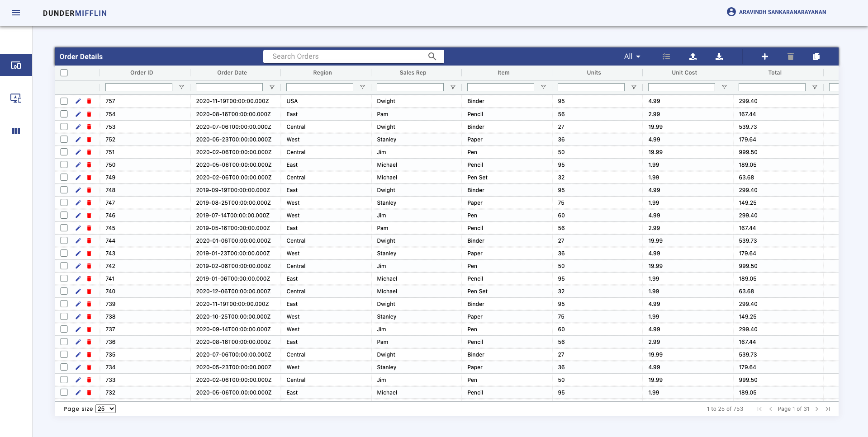The width and height of the screenshot is (868, 437).
Task: Sort by the Order Date column header
Action: (x=232, y=73)
